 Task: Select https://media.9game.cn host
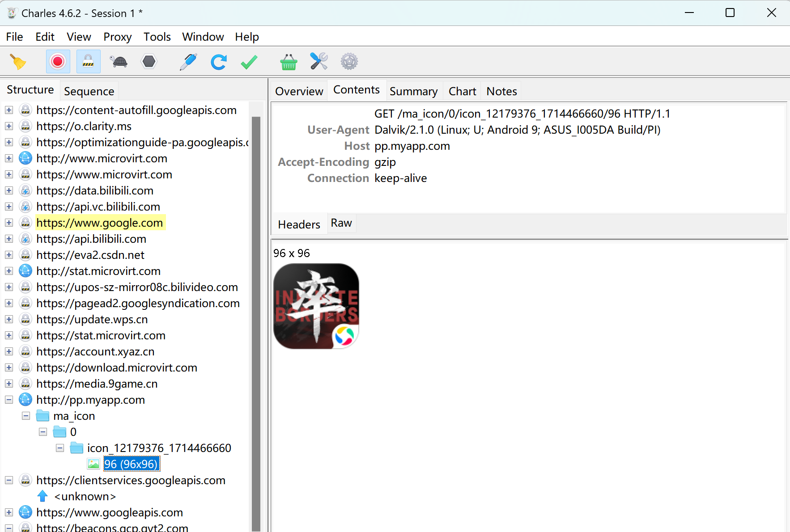pyautogui.click(x=97, y=384)
